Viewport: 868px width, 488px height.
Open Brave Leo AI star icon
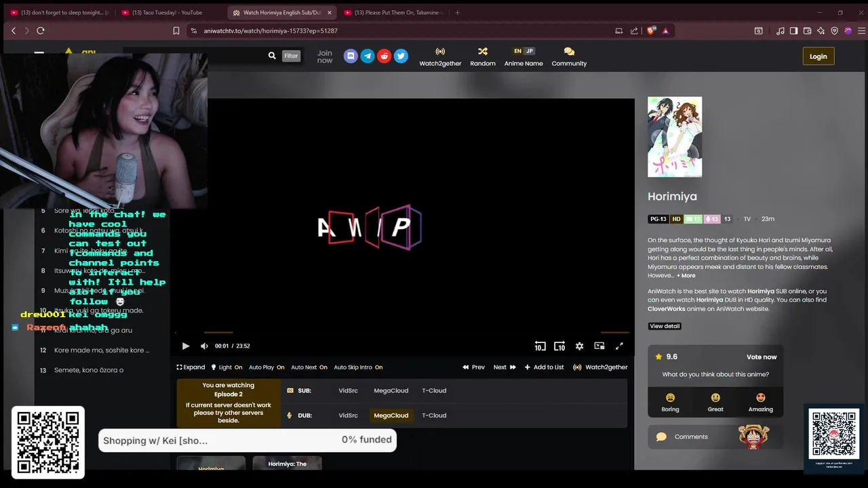[821, 30]
